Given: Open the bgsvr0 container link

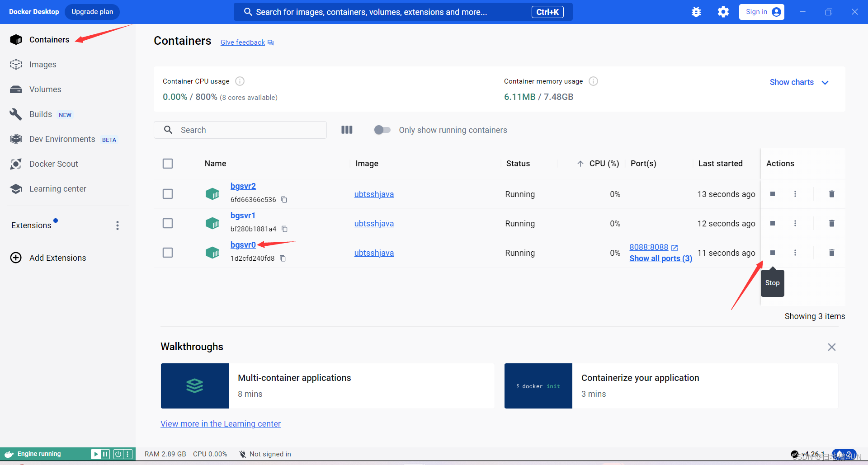Looking at the screenshot, I should coord(243,245).
